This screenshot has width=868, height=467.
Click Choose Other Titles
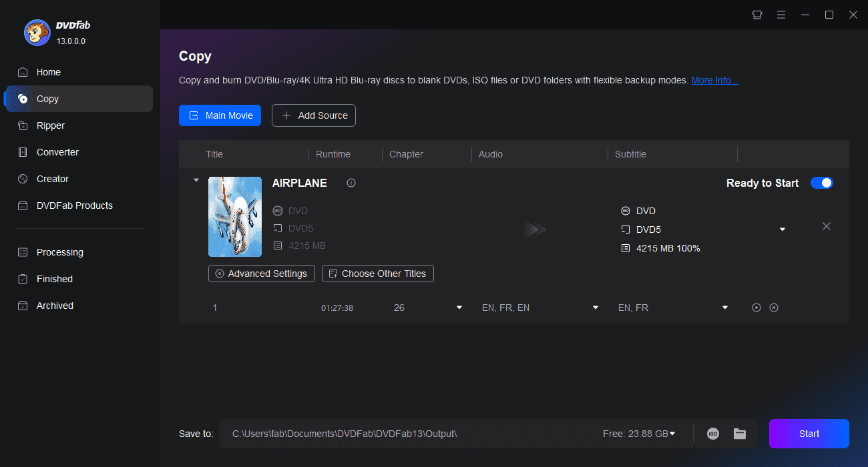pyautogui.click(x=378, y=274)
